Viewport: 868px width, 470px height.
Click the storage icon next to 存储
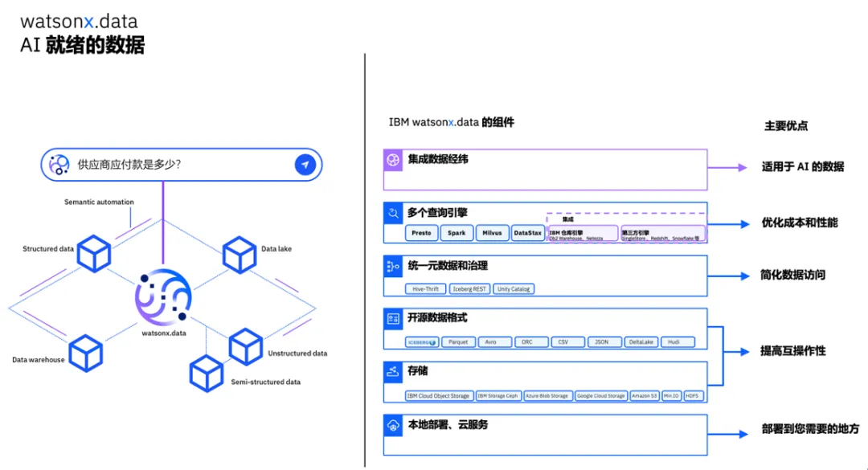(x=393, y=372)
